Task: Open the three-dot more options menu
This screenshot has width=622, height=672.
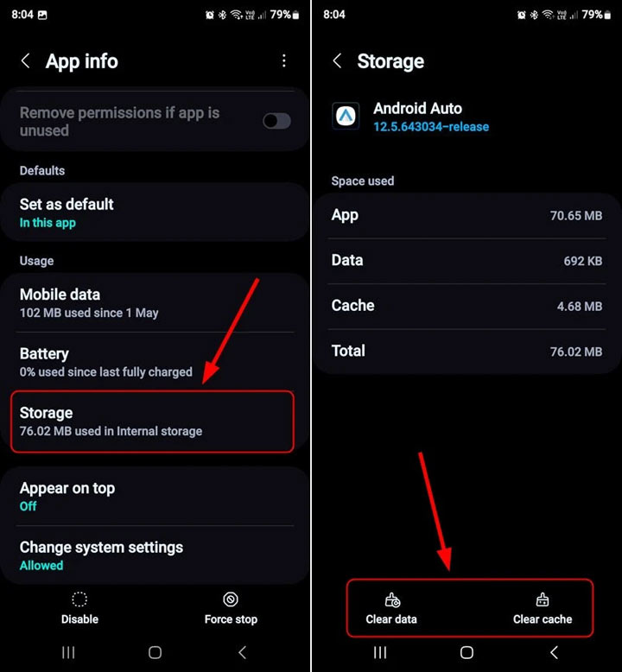Action: pyautogui.click(x=284, y=61)
